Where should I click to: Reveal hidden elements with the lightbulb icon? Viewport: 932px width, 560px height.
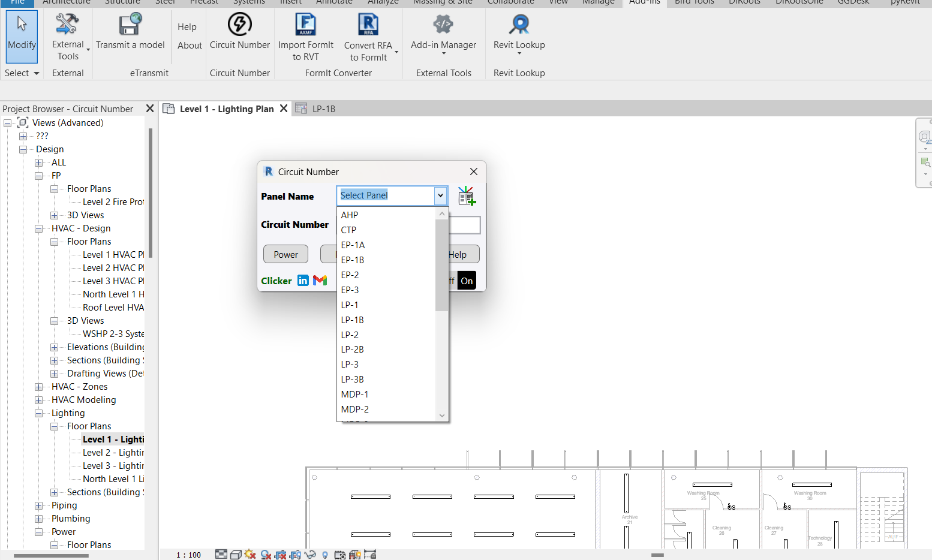(x=325, y=555)
